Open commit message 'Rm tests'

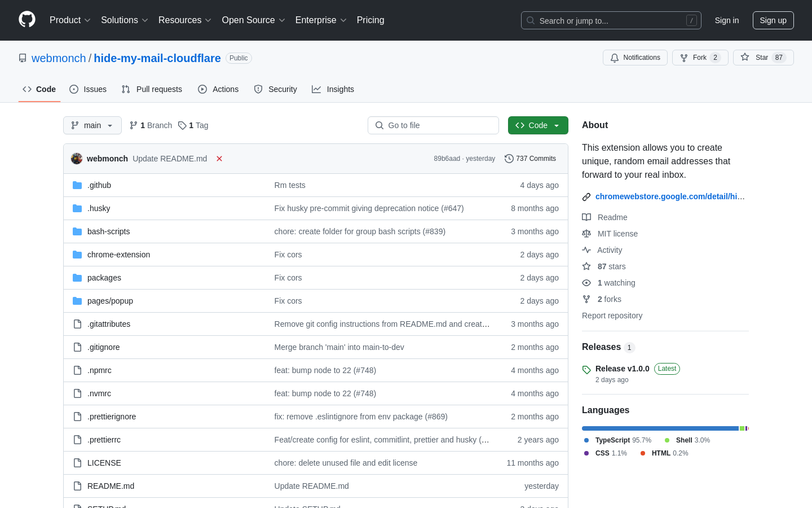pos(290,185)
